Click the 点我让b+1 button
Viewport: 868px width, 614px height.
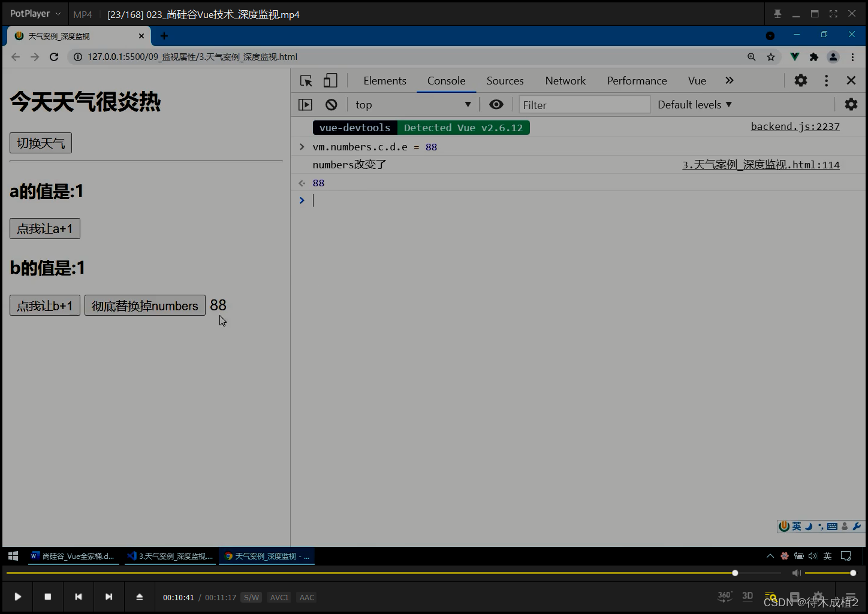[45, 306]
